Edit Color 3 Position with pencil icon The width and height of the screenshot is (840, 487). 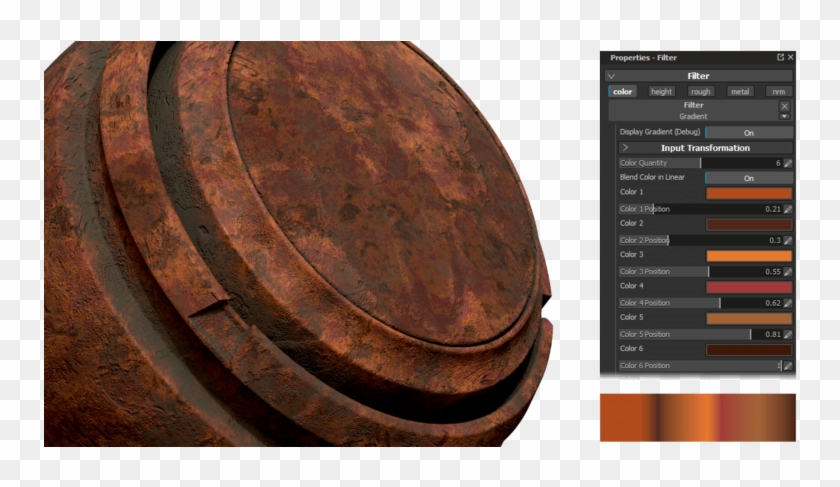[788, 272]
